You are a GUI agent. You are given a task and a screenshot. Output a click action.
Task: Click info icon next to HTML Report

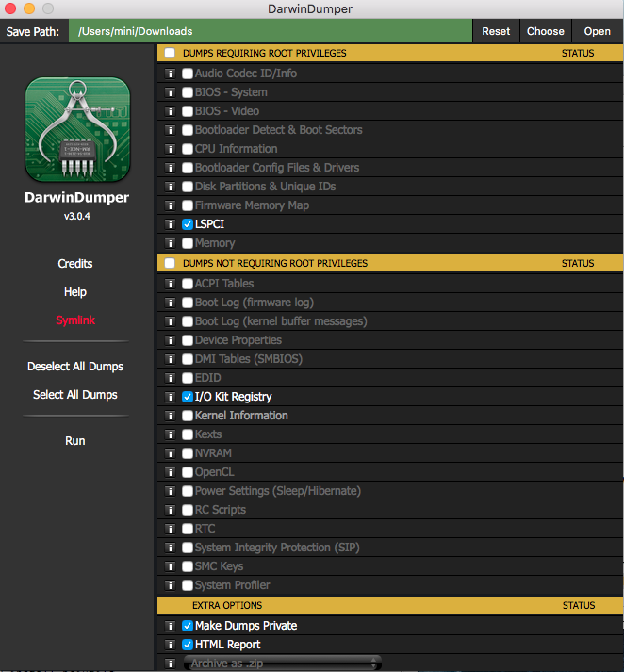(171, 645)
